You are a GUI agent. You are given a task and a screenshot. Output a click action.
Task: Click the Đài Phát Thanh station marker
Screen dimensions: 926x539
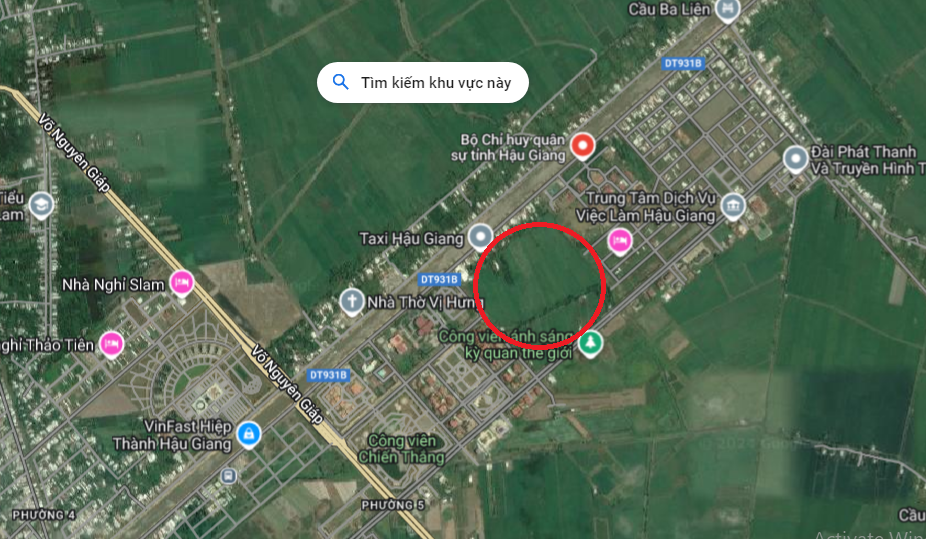pos(795,159)
